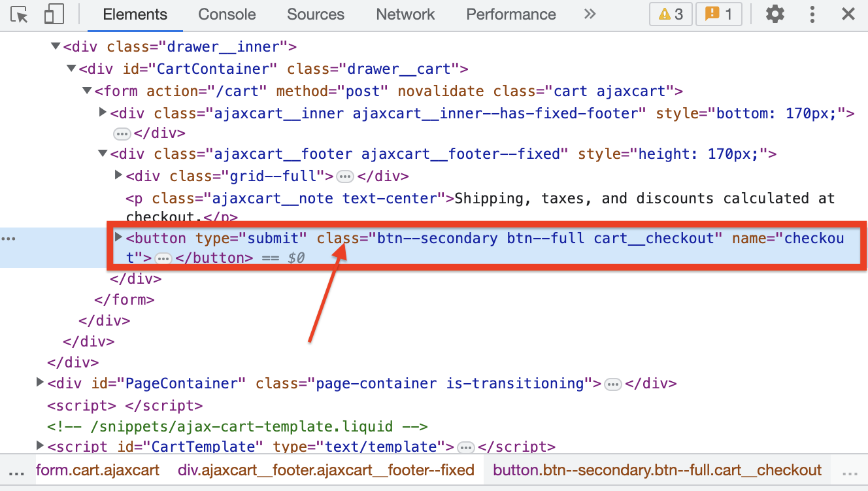Select the ajax-cart-template.liquid comment line

point(237,426)
